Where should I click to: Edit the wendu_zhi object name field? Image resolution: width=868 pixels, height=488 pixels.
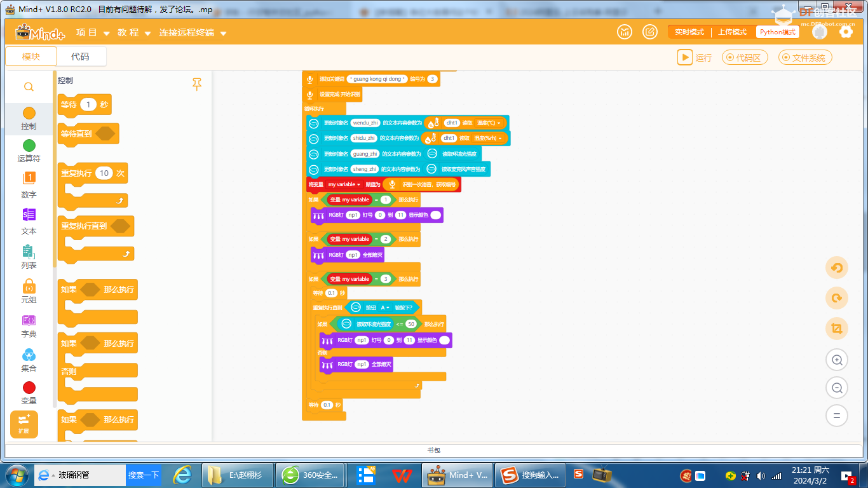365,123
